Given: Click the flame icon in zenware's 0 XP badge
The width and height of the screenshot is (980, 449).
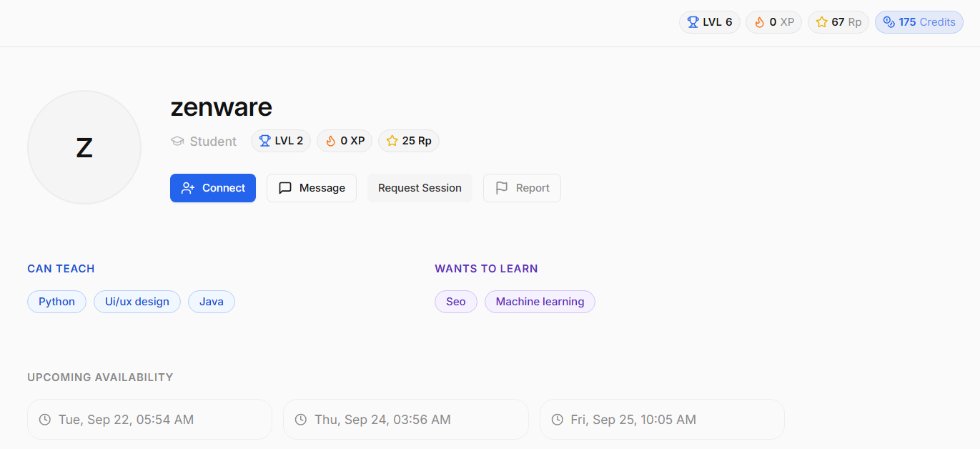Looking at the screenshot, I should 330,141.
